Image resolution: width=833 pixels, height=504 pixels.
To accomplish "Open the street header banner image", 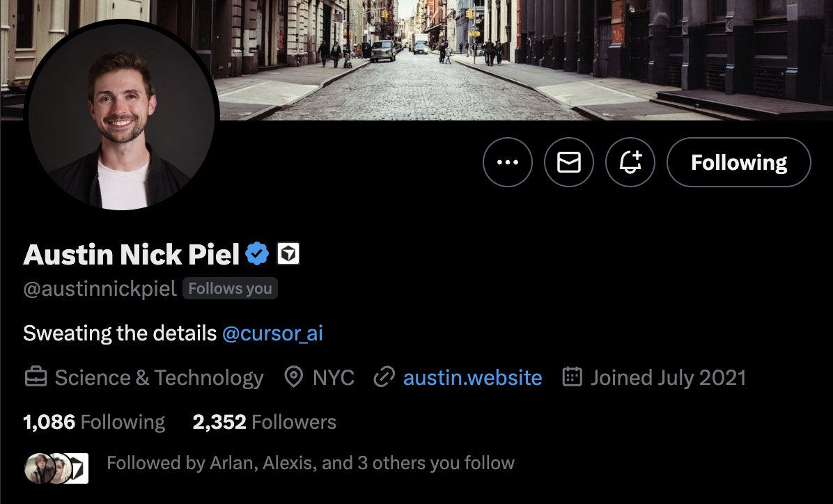I will (526, 59).
